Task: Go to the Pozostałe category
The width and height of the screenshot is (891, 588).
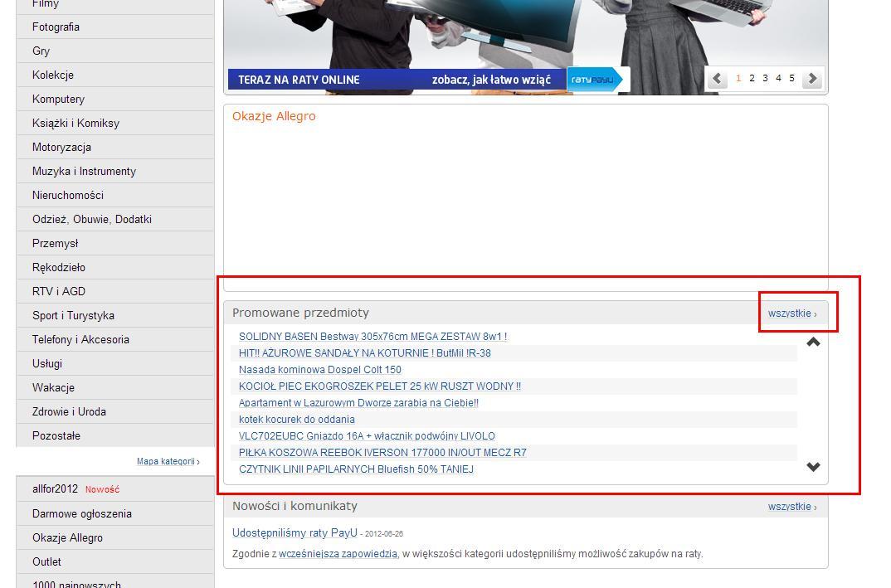Action: [115, 435]
